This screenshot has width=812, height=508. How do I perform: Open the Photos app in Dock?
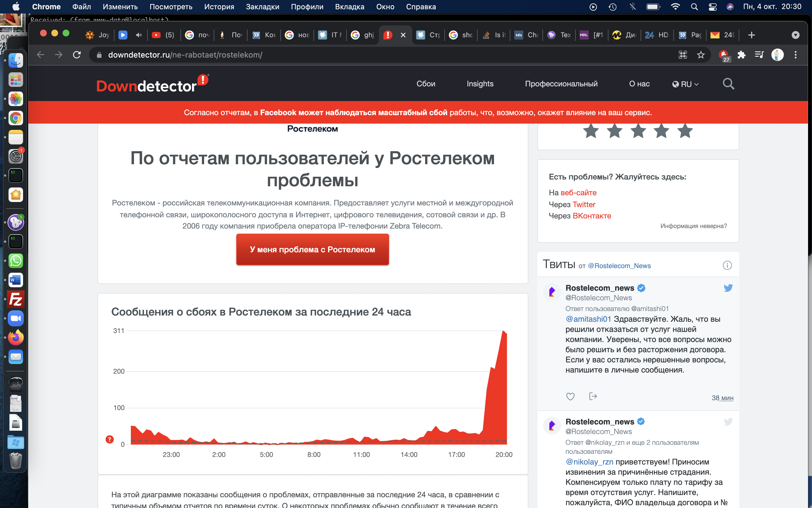point(16,99)
